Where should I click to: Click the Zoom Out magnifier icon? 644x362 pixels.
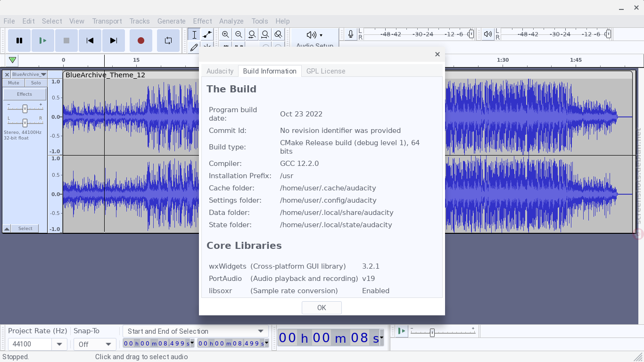pyautogui.click(x=239, y=34)
